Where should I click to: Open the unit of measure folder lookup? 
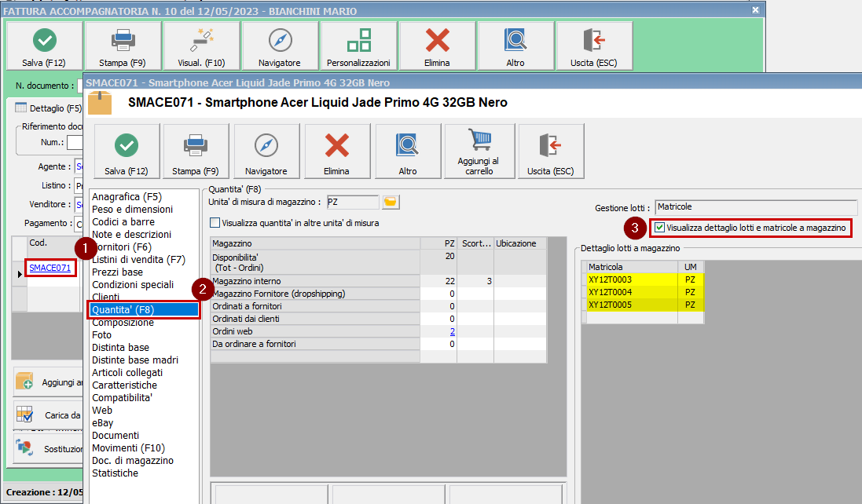[x=391, y=202]
